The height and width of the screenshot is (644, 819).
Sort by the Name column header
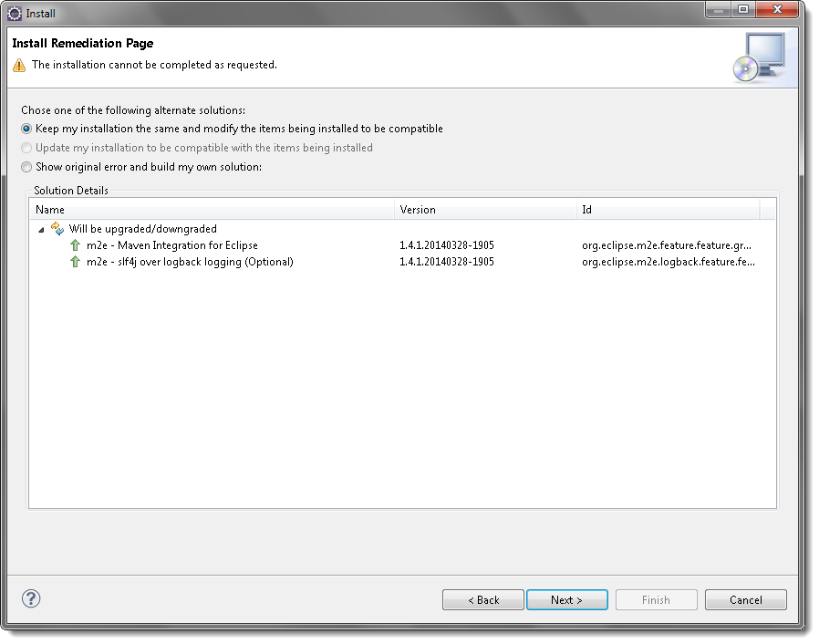pos(213,210)
